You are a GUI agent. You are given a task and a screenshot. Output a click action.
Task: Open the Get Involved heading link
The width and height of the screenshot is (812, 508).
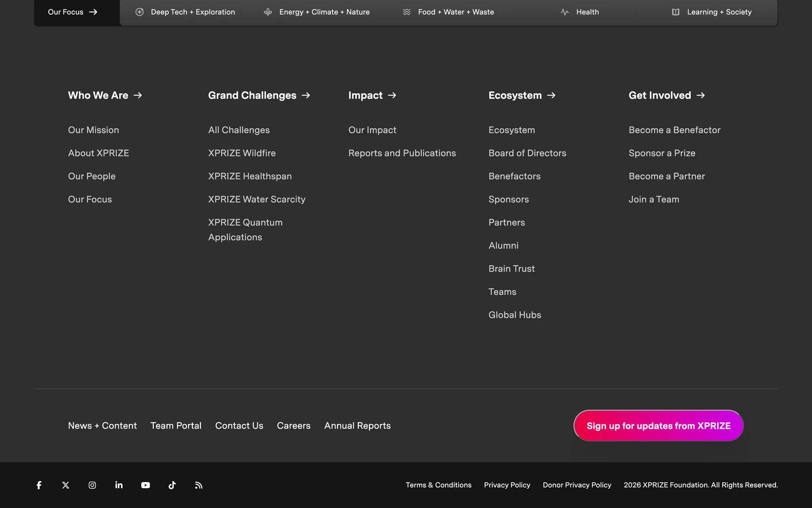coord(660,95)
